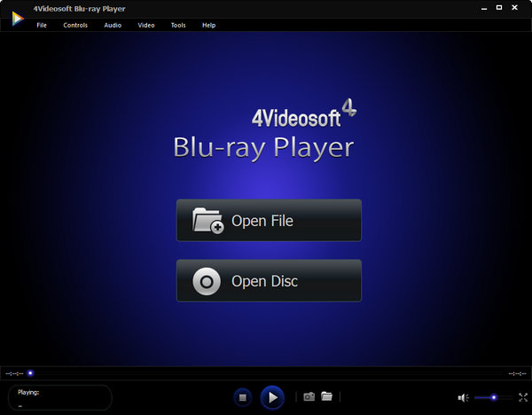This screenshot has height=415, width=532.
Task: Enter full screen mode
Action: click(x=522, y=397)
